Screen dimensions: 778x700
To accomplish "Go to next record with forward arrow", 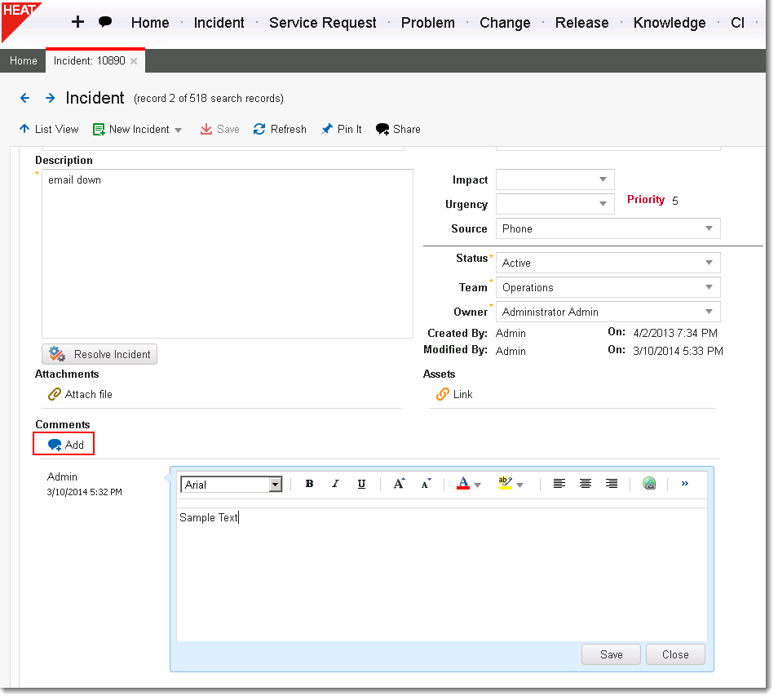I will pos(50,98).
